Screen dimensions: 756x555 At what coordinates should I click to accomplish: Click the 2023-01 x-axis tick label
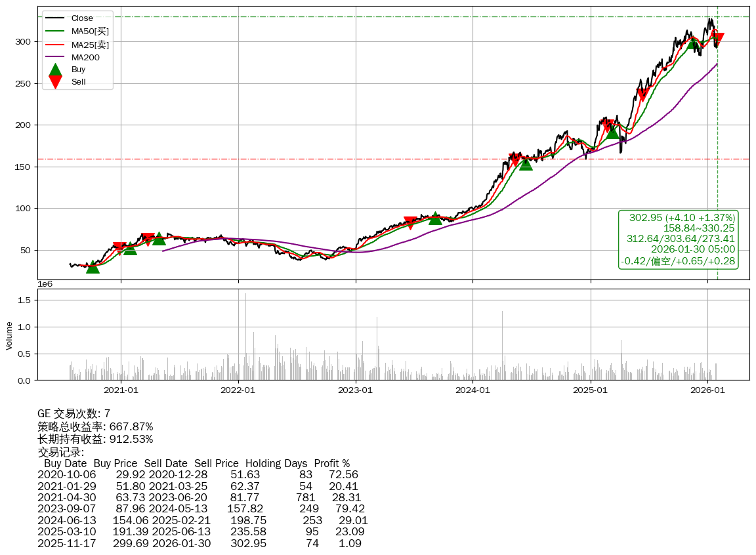click(x=356, y=390)
